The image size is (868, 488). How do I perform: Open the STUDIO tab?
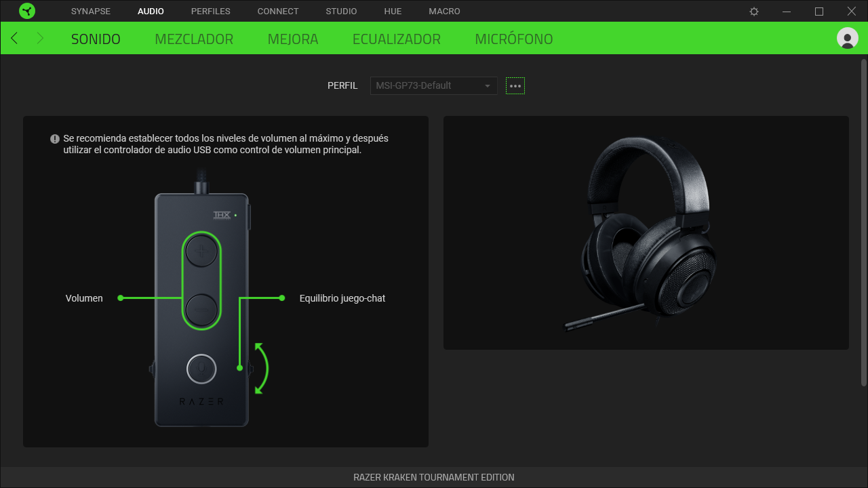point(341,12)
